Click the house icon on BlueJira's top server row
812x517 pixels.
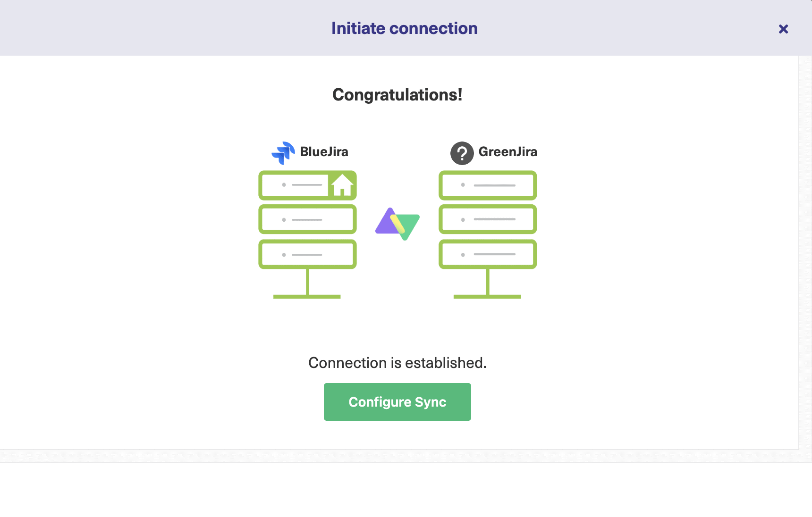click(342, 185)
